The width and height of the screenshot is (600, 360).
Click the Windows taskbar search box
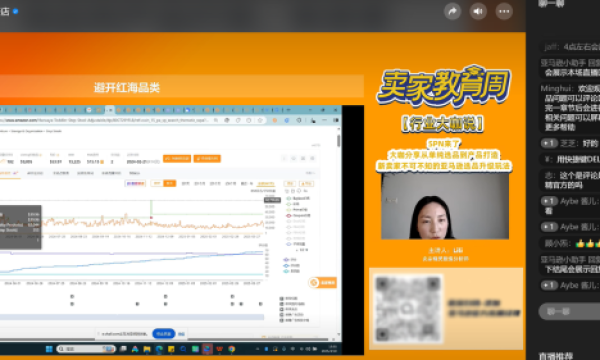tap(86, 349)
